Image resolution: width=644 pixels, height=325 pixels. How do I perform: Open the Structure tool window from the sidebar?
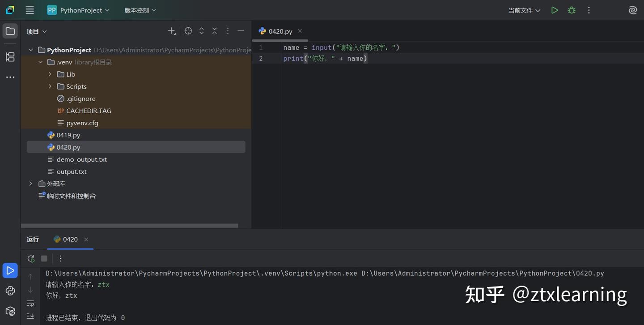tap(10, 57)
